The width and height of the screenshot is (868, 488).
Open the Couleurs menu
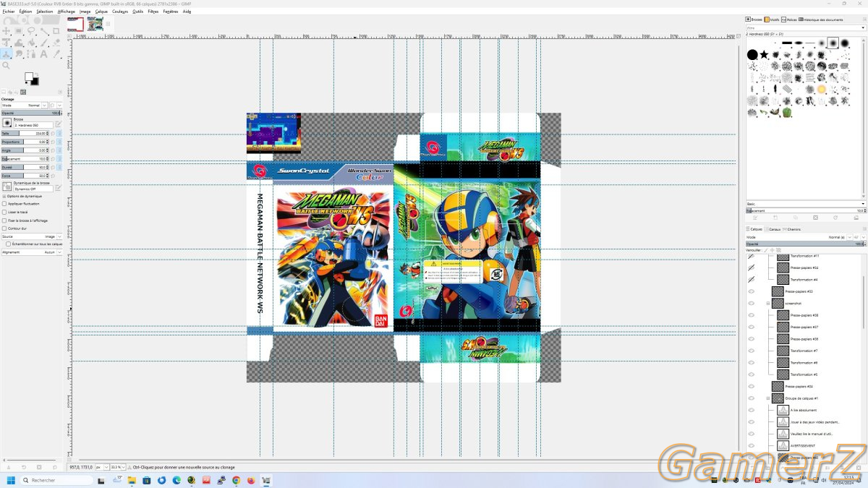[120, 12]
